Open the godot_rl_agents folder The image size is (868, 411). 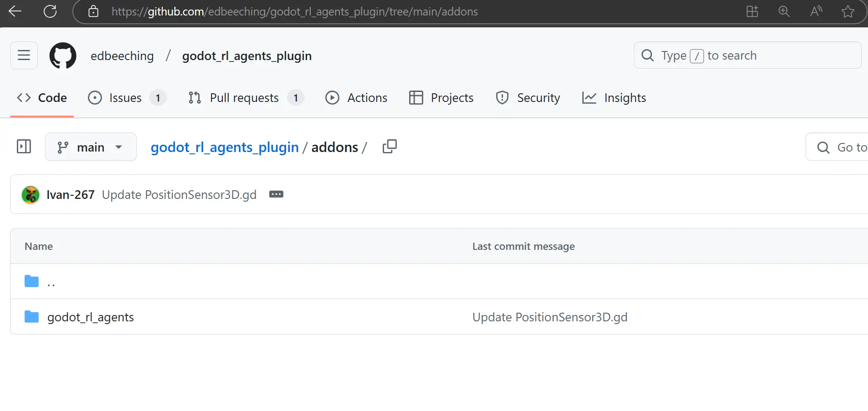coord(91,317)
